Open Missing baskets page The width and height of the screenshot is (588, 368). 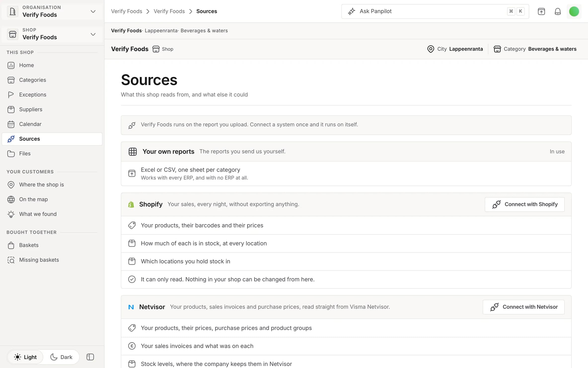[52, 260]
